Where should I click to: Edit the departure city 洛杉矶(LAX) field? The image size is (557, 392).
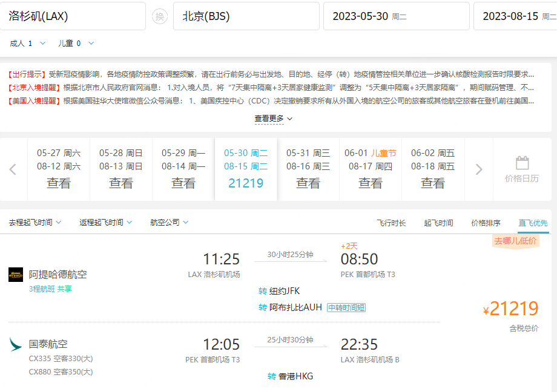click(x=73, y=16)
